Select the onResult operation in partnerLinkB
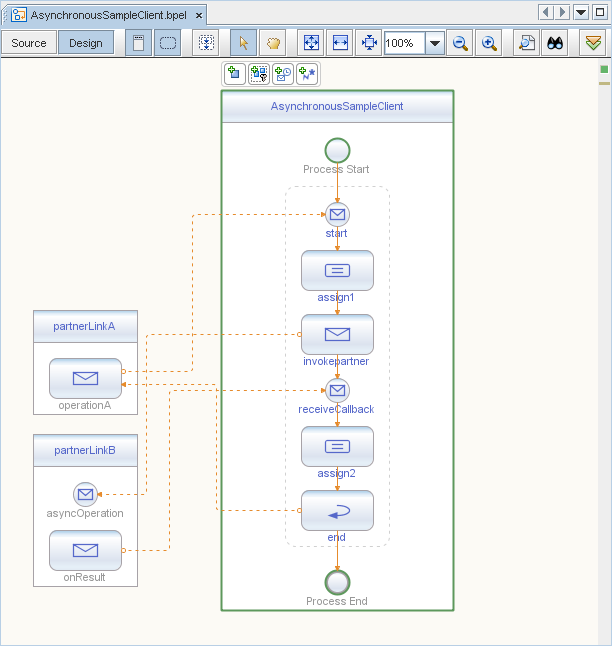Image resolution: width=612 pixels, height=646 pixels. click(85, 550)
